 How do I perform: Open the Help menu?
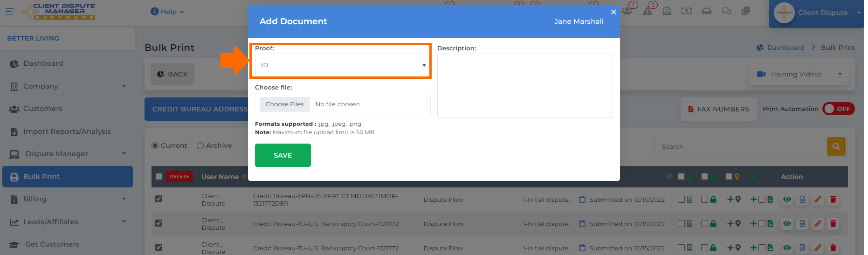[167, 12]
